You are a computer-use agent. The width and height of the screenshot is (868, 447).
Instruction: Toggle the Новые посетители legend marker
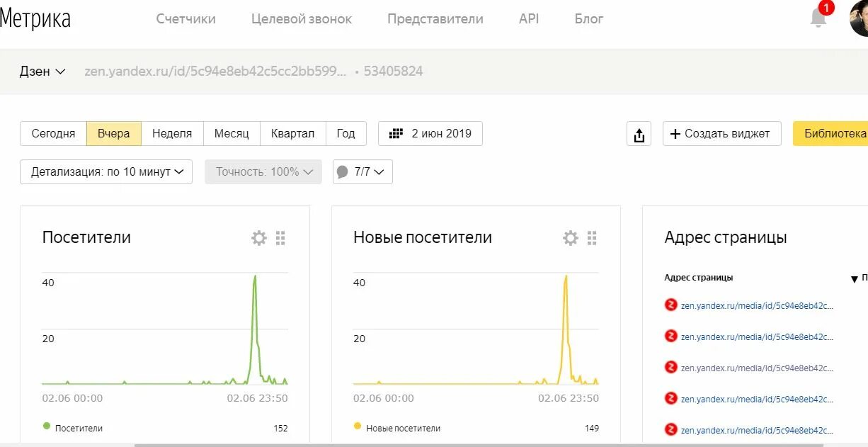[358, 428]
